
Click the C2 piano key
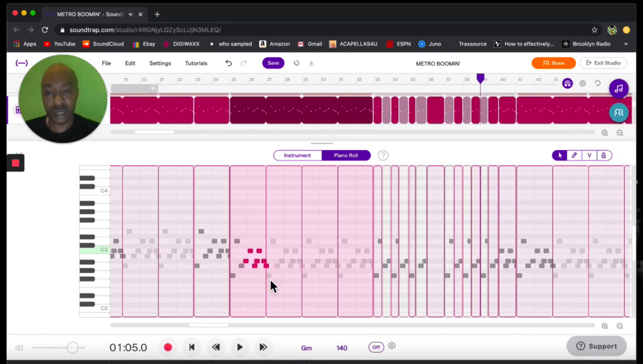[94, 308]
